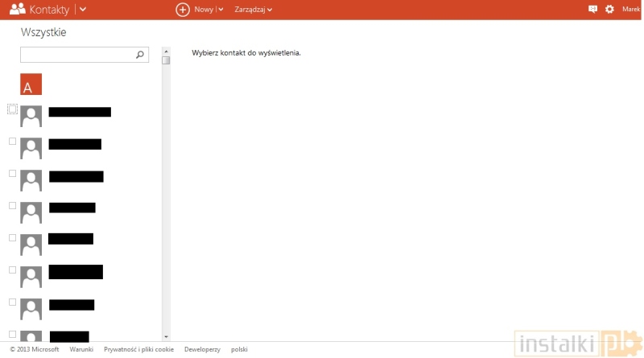Open the fourth contact's avatar picture

click(x=31, y=212)
